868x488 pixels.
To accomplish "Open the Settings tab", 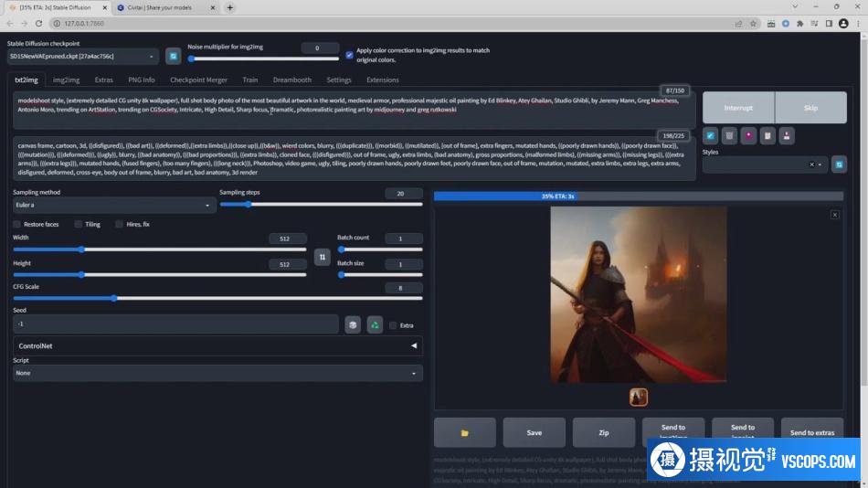I will (x=339, y=80).
